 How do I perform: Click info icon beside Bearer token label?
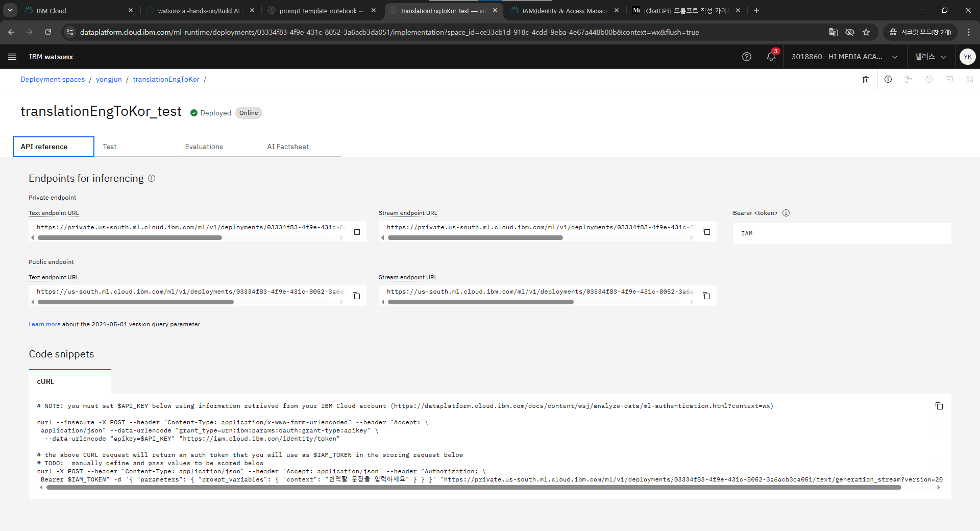point(786,213)
